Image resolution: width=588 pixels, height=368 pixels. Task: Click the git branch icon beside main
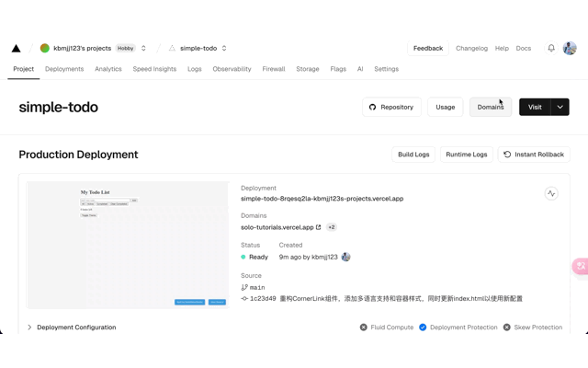(x=244, y=287)
